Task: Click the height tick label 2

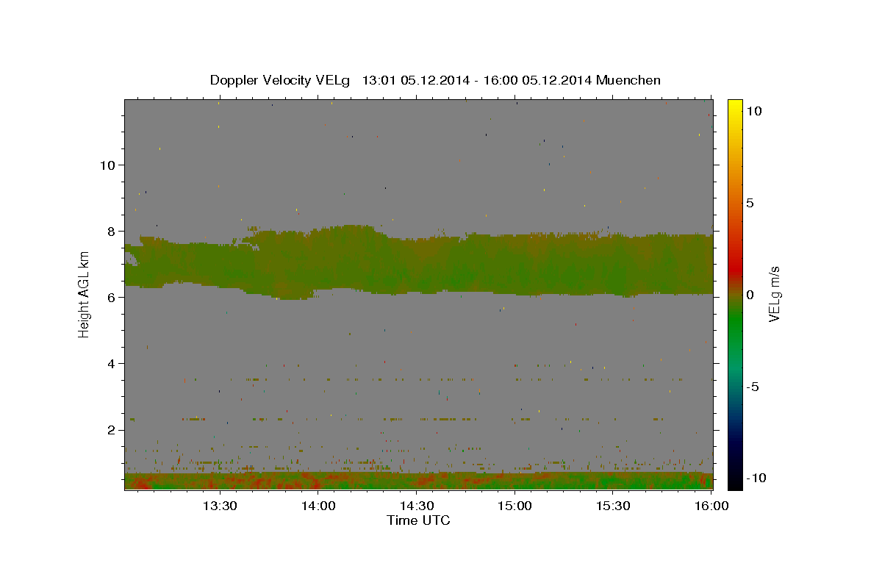Action: [112, 429]
